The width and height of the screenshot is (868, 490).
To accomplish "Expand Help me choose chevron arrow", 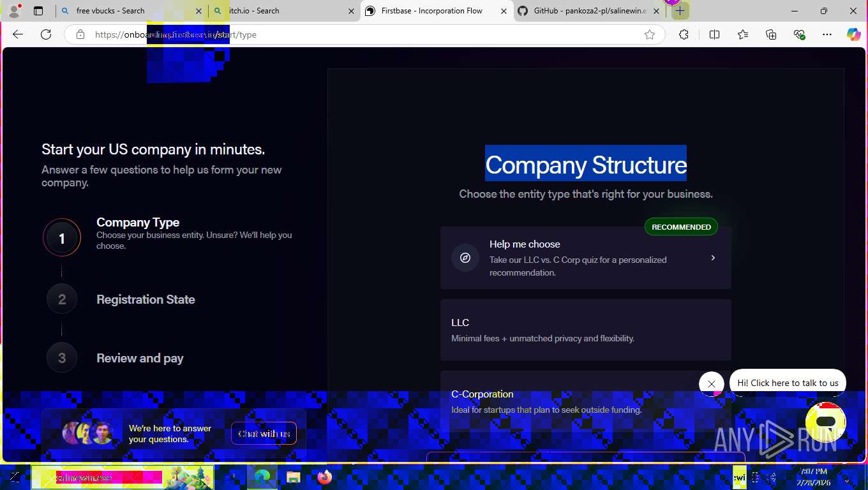I will 713,258.
